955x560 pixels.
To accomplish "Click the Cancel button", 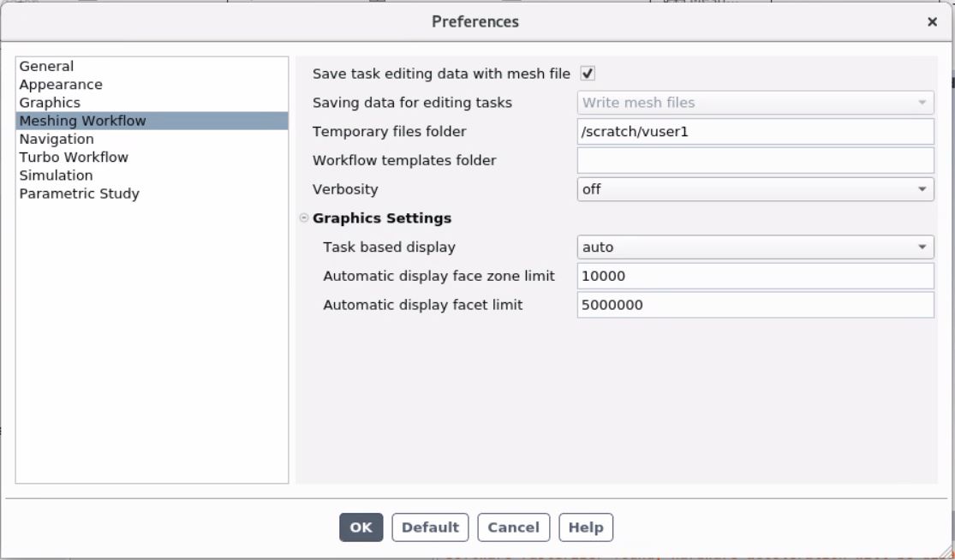I will [513, 527].
